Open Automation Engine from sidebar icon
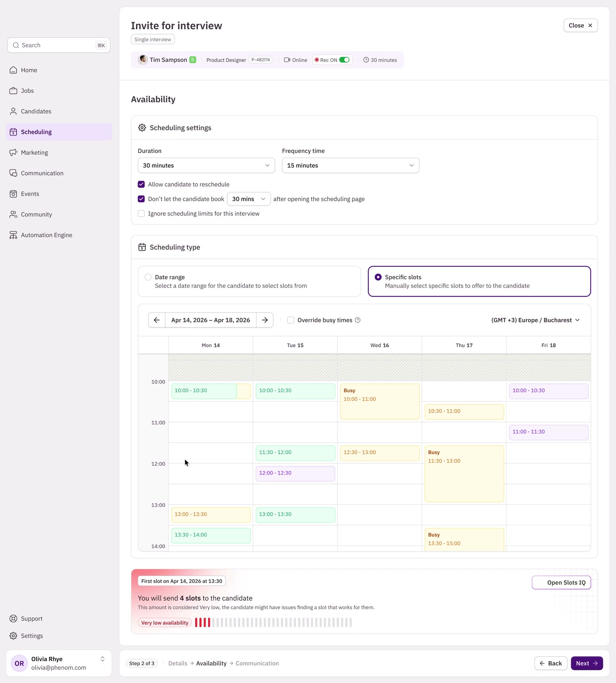The height and width of the screenshot is (683, 616). 13,235
